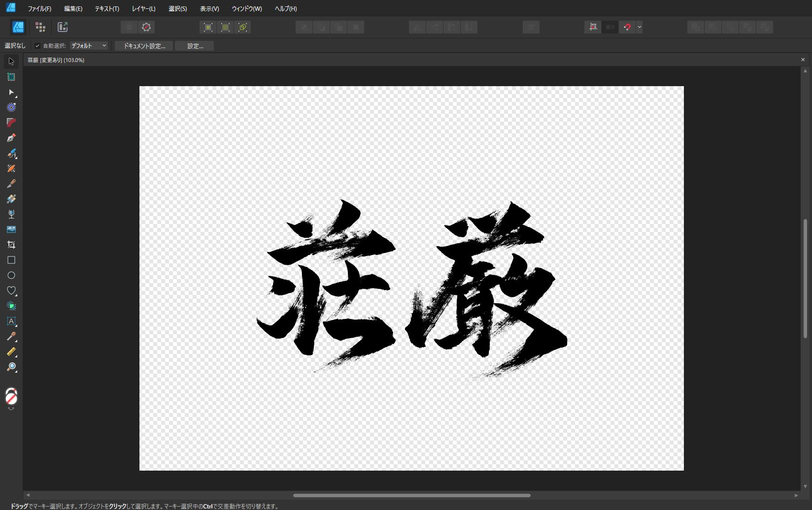Expand the snapping options arrow
Screen dimensions: 812x510
pyautogui.click(x=640, y=27)
